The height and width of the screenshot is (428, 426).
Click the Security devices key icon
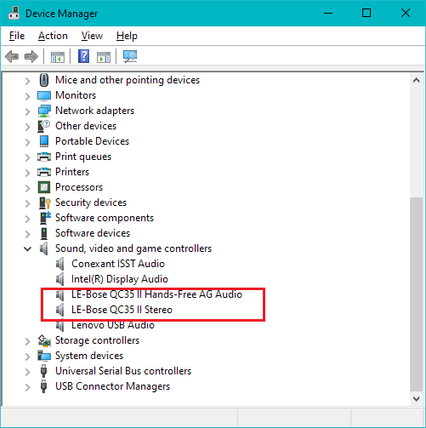pyautogui.click(x=44, y=202)
